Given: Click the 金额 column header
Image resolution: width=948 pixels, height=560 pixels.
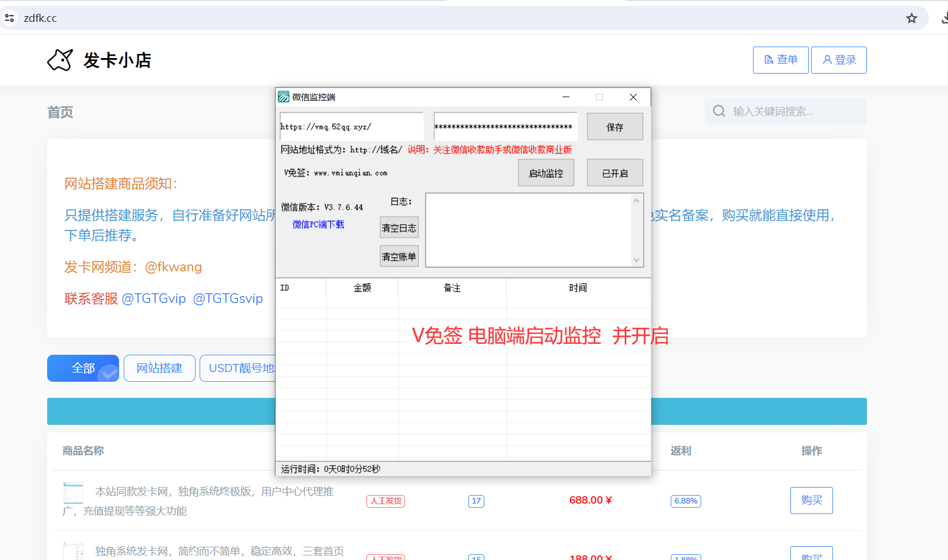Looking at the screenshot, I should point(362,287).
